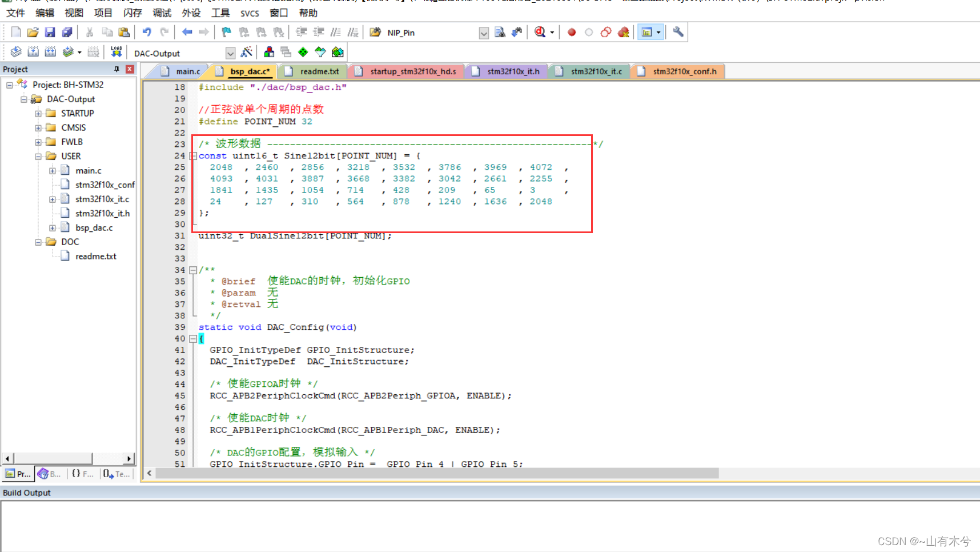The width and height of the screenshot is (980, 552).
Task: Open Manage Project Items colored blocks icon
Action: (269, 53)
